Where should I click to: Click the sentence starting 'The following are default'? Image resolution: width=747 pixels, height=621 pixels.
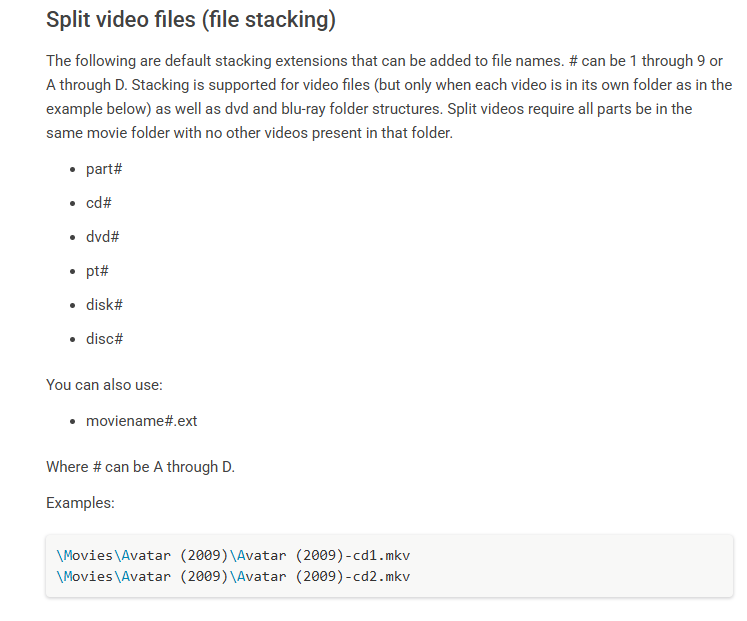[x=305, y=61]
